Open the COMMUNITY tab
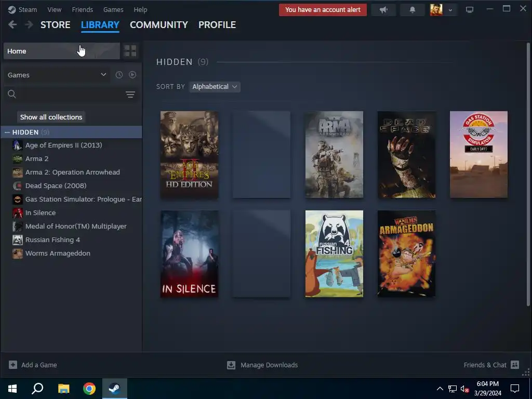The height and width of the screenshot is (399, 532). pyautogui.click(x=159, y=25)
